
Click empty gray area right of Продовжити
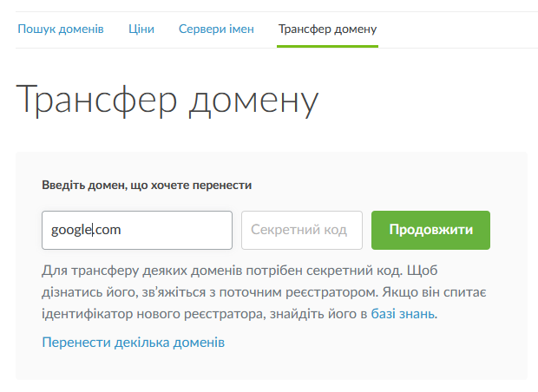(508, 230)
